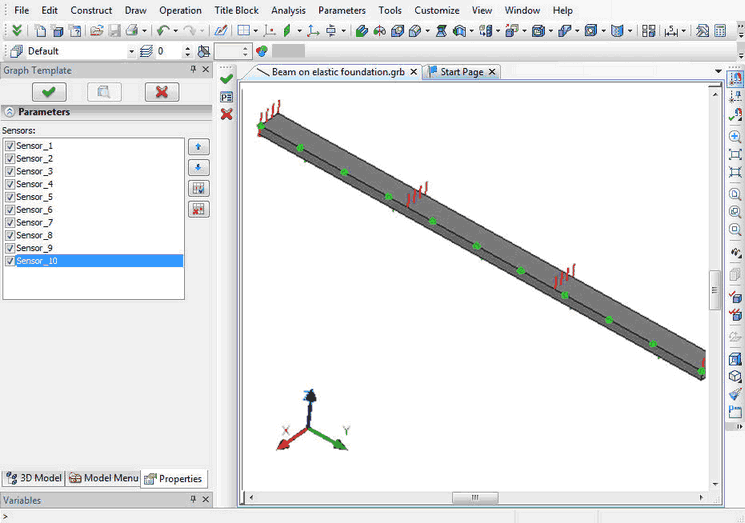Switch to the 3D Model panel tab

pos(34,478)
